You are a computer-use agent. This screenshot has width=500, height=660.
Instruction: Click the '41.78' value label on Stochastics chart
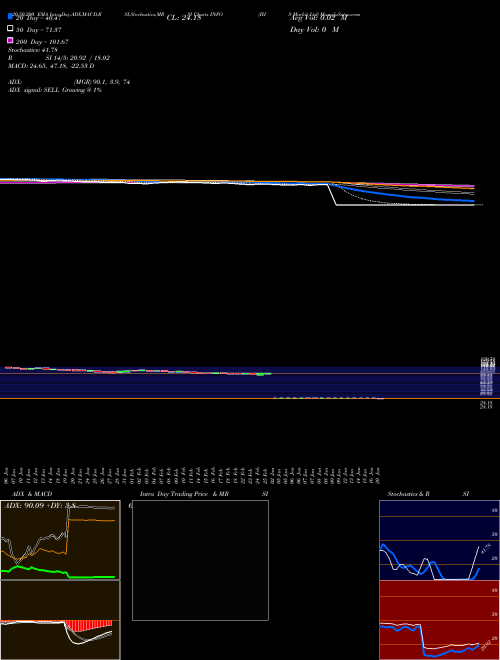486,550
